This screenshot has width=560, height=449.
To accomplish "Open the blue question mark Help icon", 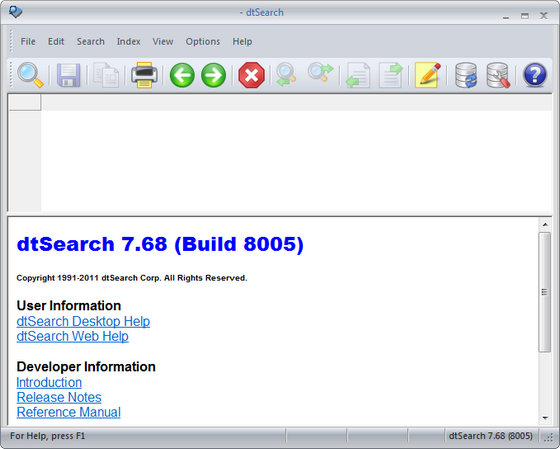I will (x=535, y=75).
